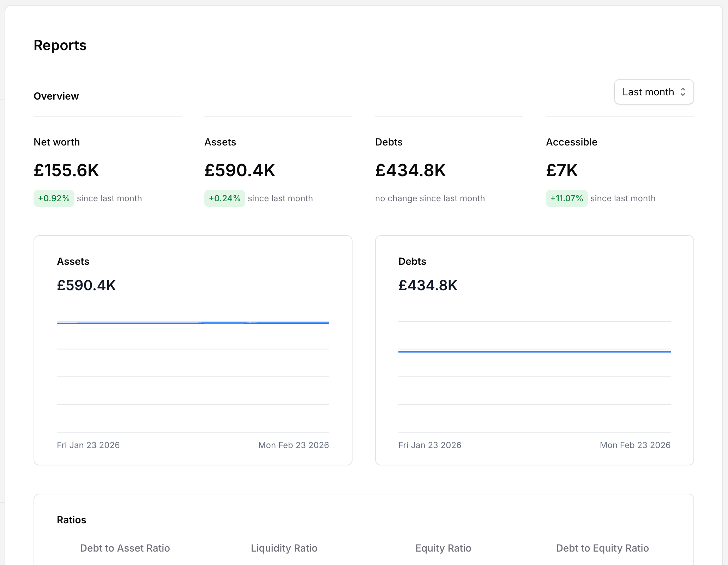The image size is (728, 565).
Task: Click the +0.24% assets change badge
Action: click(224, 198)
